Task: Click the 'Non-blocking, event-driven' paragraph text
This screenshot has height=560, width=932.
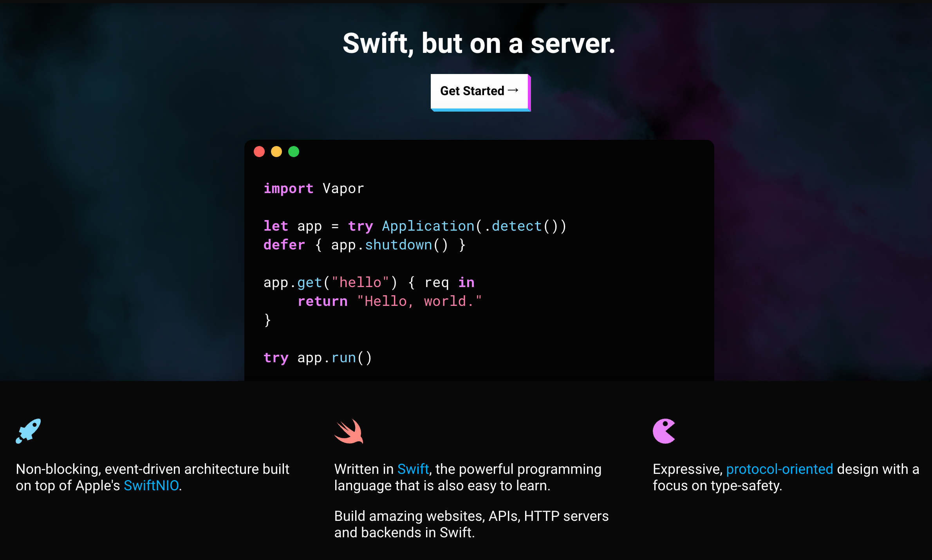Action: 152,469
